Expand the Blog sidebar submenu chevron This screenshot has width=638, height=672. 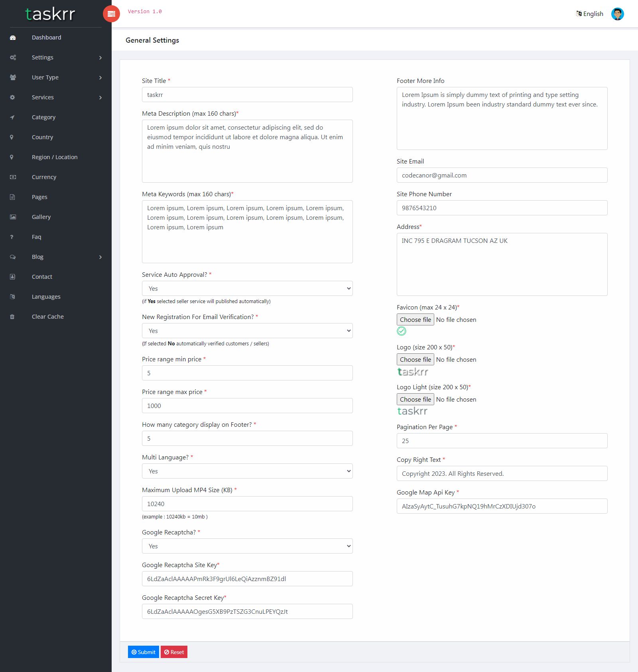pos(100,257)
